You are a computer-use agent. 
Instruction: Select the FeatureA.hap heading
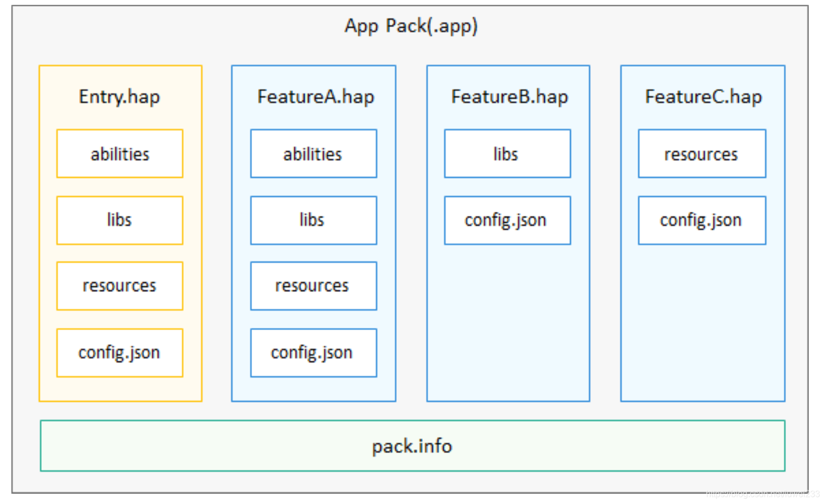point(315,97)
